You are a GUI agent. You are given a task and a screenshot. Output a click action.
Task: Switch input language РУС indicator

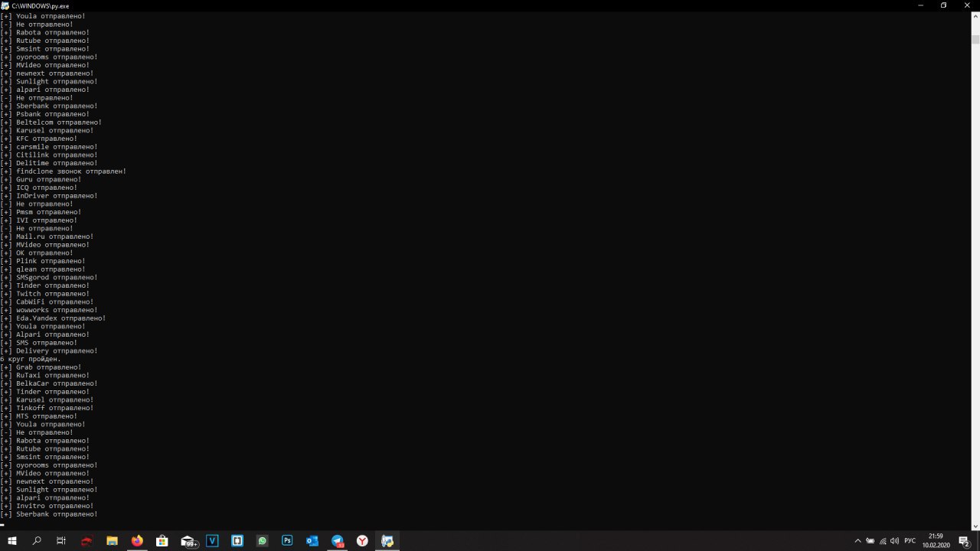click(910, 541)
